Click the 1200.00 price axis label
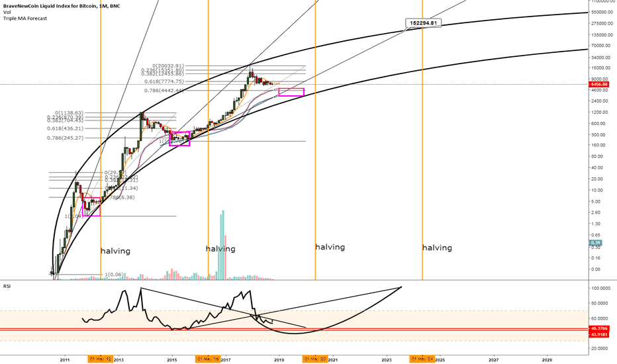This screenshot has height=364, width=617. [x=601, y=113]
